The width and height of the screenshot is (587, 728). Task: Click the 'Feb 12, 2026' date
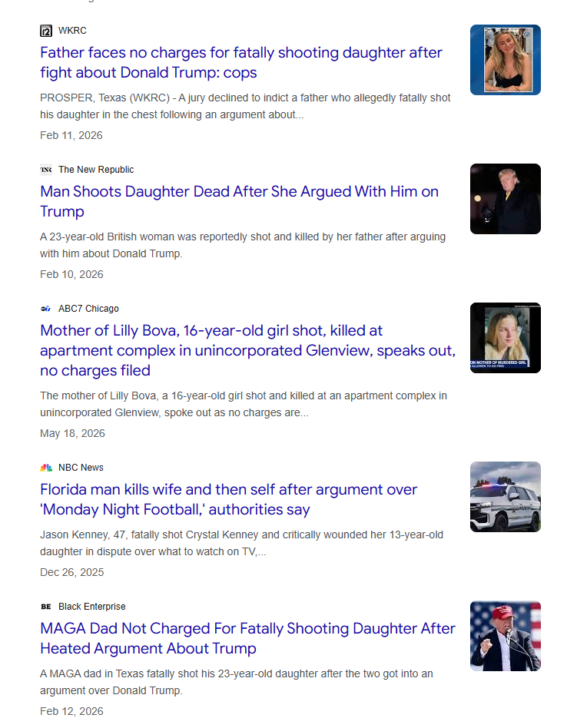(x=71, y=711)
